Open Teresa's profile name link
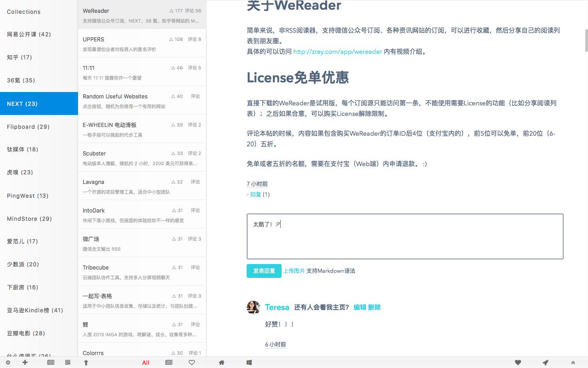The image size is (588, 368). tap(277, 307)
